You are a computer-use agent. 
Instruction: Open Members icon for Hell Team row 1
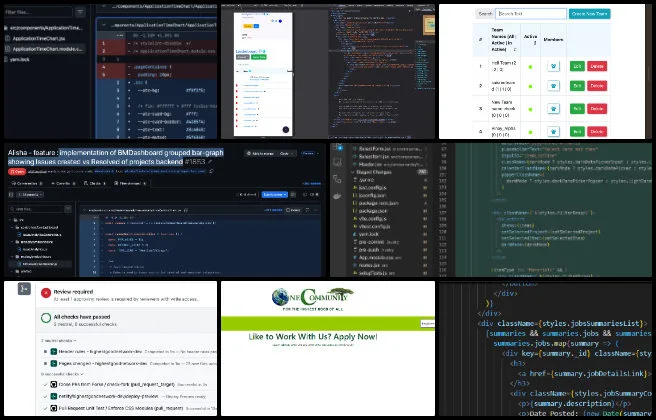pos(553,66)
